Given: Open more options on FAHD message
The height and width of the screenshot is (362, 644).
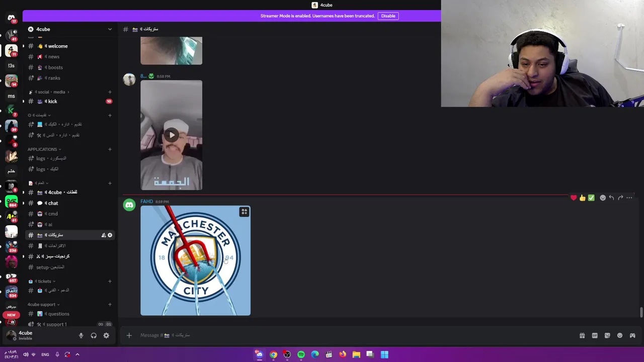Looking at the screenshot, I should (x=629, y=198).
